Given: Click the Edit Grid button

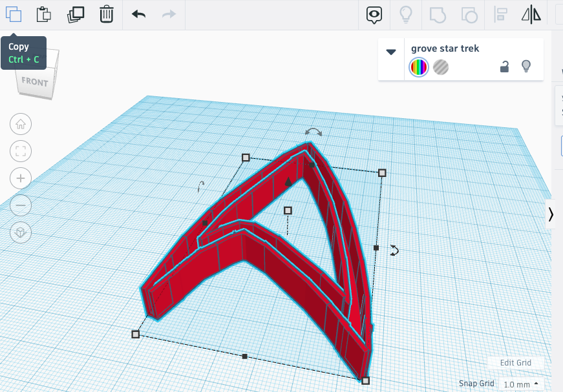Looking at the screenshot, I should (516, 362).
